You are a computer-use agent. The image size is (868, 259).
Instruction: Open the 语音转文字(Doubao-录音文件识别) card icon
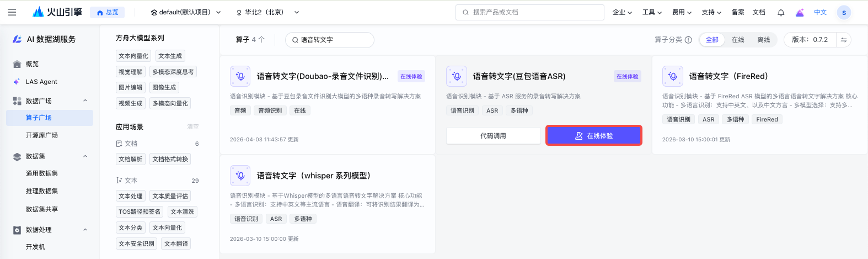240,76
